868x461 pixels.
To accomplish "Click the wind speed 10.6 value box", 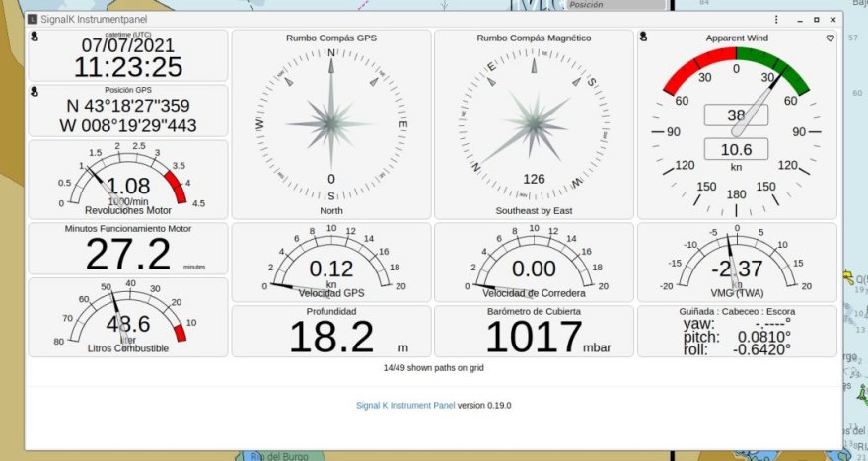I will (x=736, y=149).
